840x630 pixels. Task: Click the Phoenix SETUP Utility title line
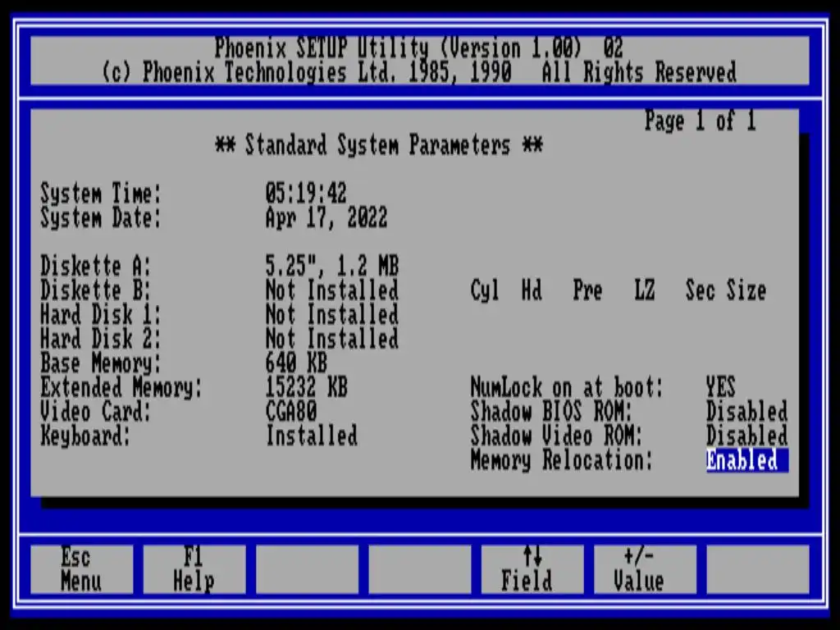(x=419, y=48)
